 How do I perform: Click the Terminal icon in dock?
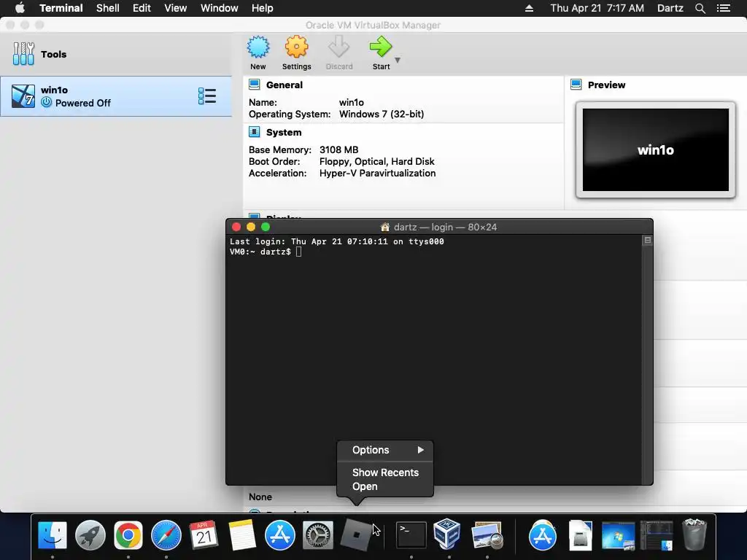coord(411,534)
